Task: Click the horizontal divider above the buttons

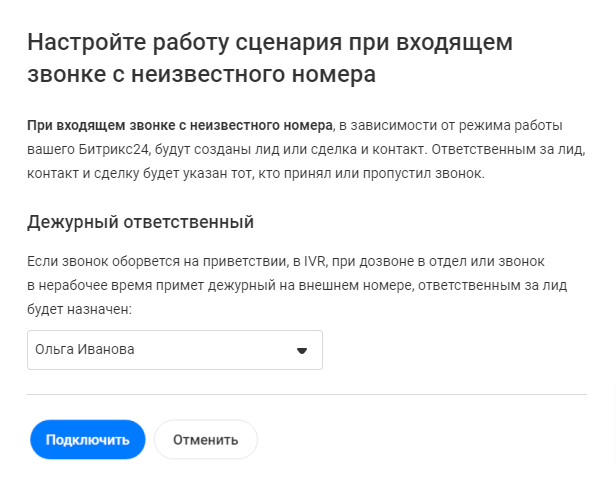Action: click(x=307, y=395)
